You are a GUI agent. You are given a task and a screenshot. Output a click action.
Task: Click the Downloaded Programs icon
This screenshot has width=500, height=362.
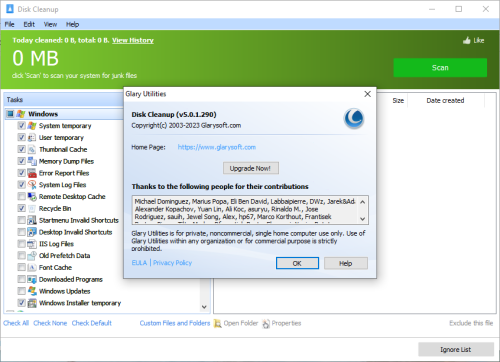pos(32,279)
